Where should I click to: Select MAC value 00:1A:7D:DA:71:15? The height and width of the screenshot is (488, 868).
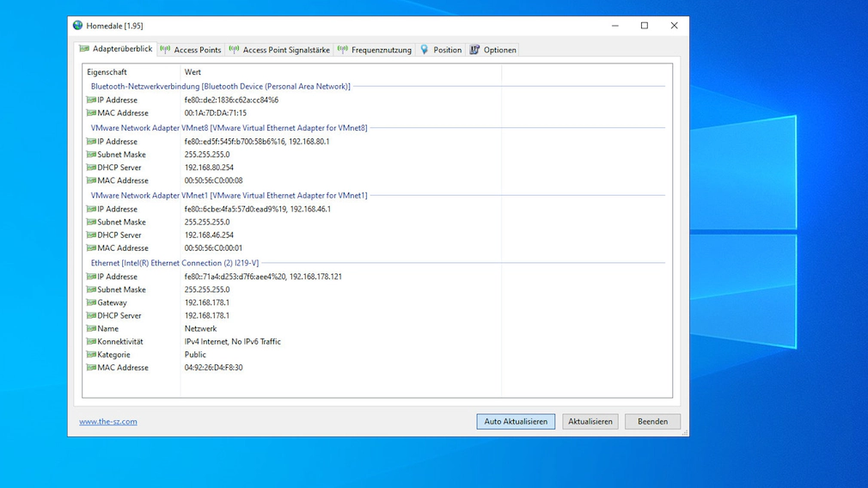coord(216,113)
